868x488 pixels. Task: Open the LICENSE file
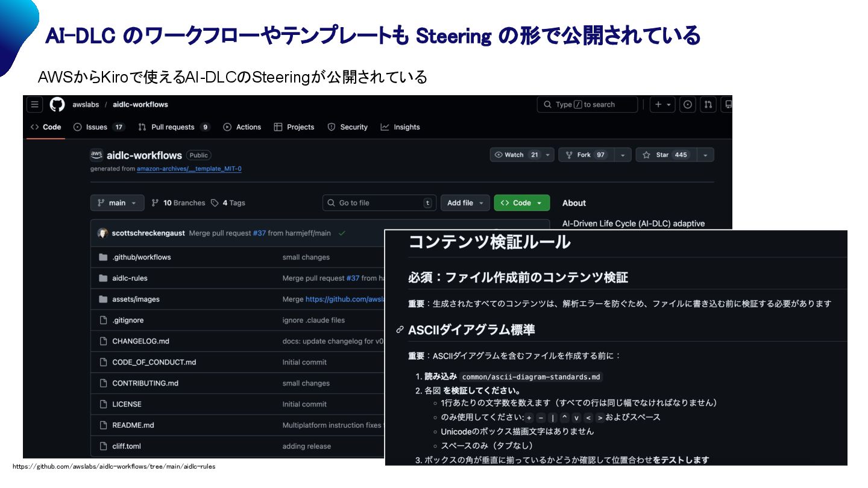(x=127, y=404)
